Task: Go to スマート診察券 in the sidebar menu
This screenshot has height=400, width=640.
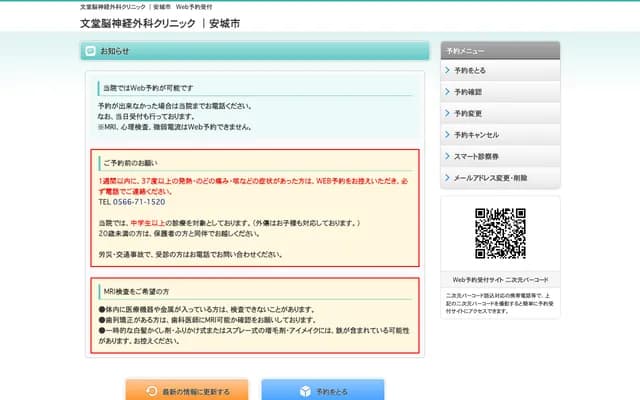Action: tap(477, 156)
